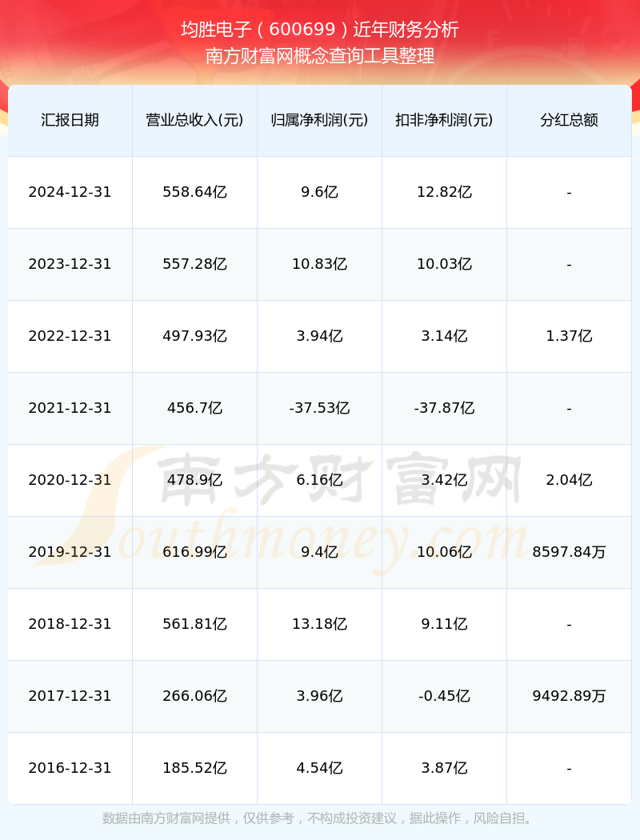Select dividend value 9492.89万
Image resolution: width=640 pixels, height=840 pixels.
[x=570, y=696]
